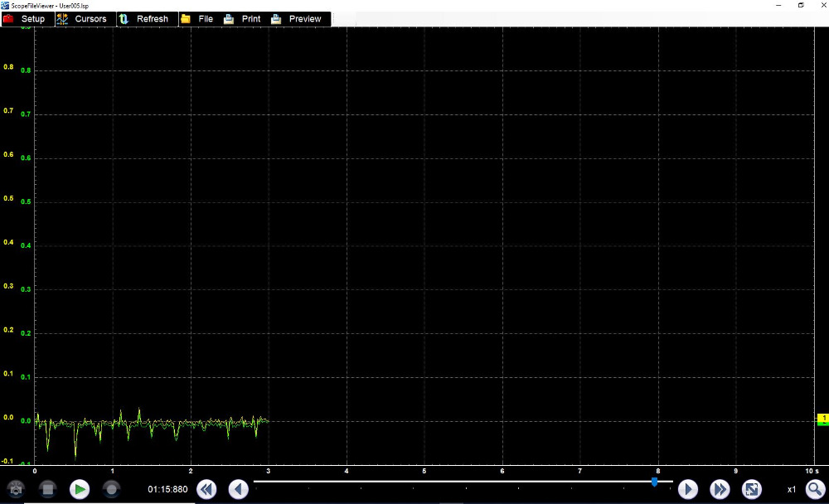The height and width of the screenshot is (504, 829).
Task: Click the magnifier zoom icon
Action: coord(815,489)
